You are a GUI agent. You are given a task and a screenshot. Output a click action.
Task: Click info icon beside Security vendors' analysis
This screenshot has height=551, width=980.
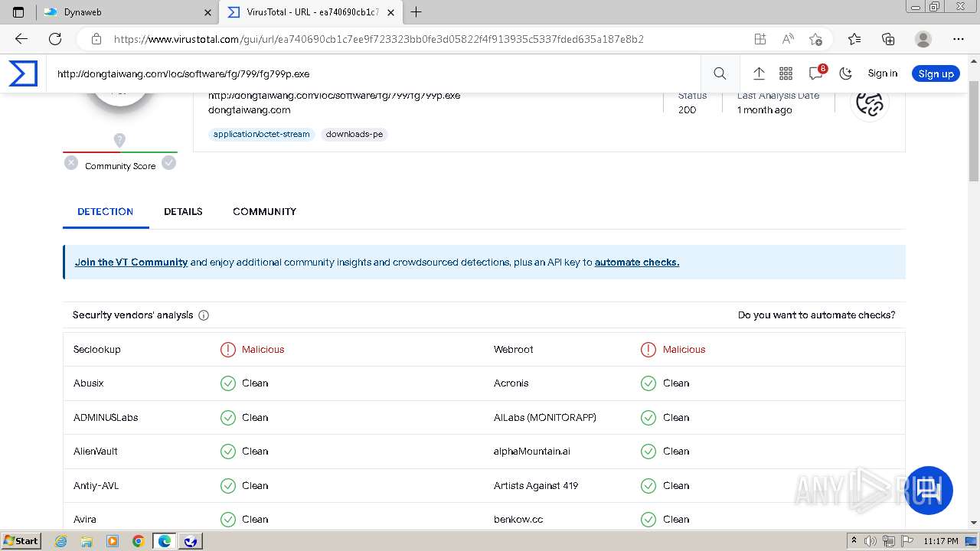pyautogui.click(x=204, y=315)
